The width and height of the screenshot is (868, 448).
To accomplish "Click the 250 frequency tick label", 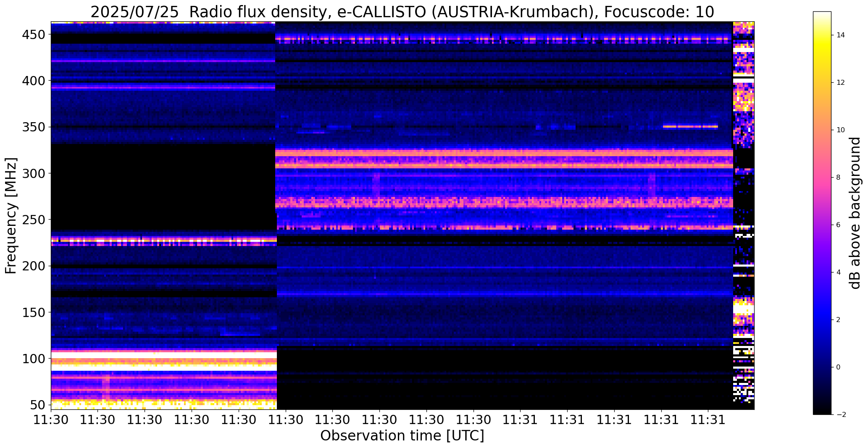I will tap(33, 220).
